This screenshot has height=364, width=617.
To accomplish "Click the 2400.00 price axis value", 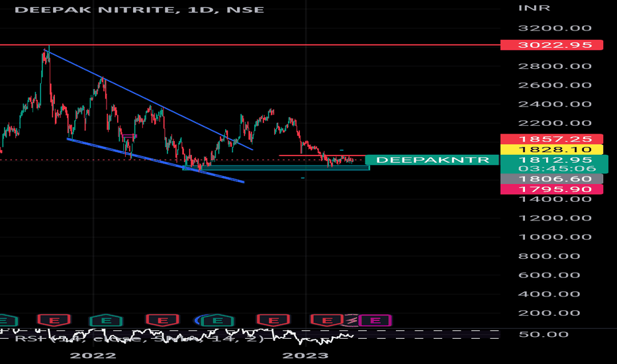I will (x=555, y=105).
